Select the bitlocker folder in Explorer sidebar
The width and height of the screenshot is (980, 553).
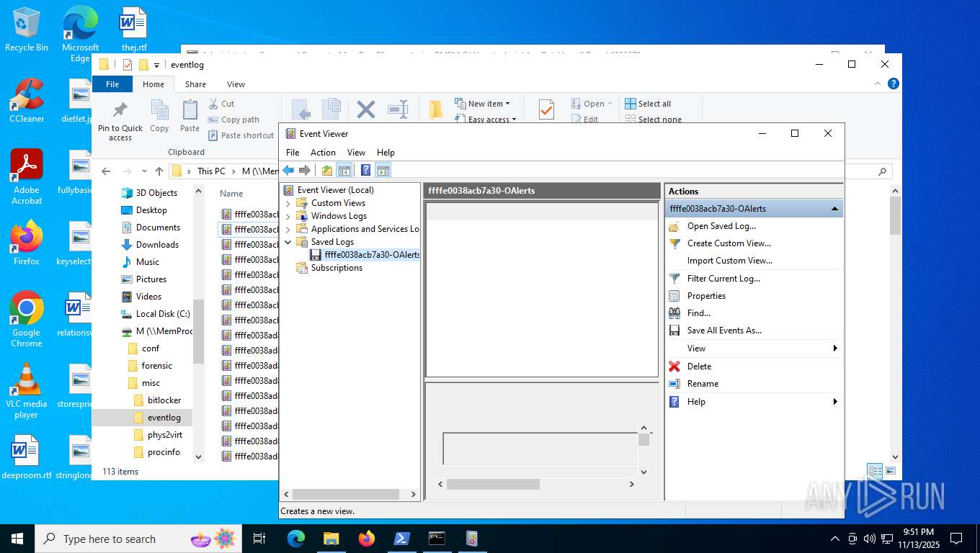pos(164,400)
